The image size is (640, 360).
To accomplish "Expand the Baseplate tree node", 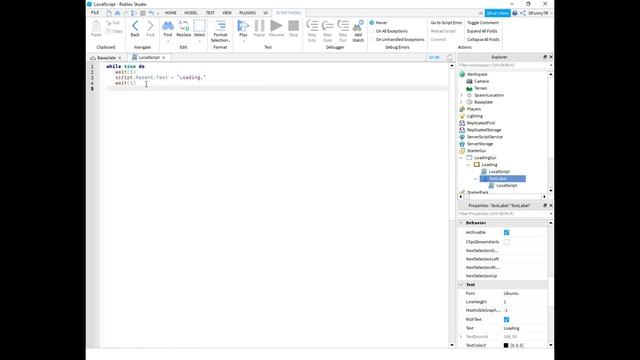I will coord(462,102).
